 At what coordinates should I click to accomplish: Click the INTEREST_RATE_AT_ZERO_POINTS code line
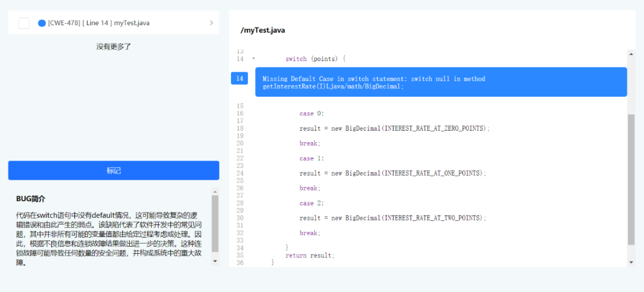[394, 128]
